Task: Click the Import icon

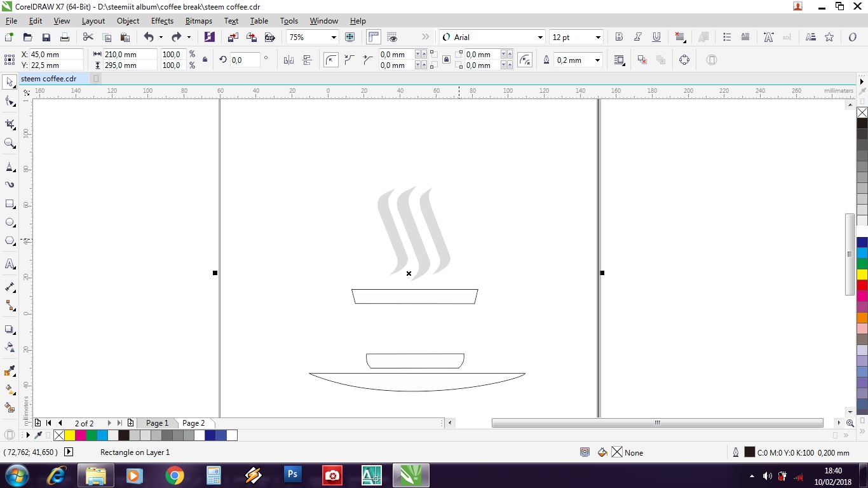Action: pyautogui.click(x=233, y=37)
